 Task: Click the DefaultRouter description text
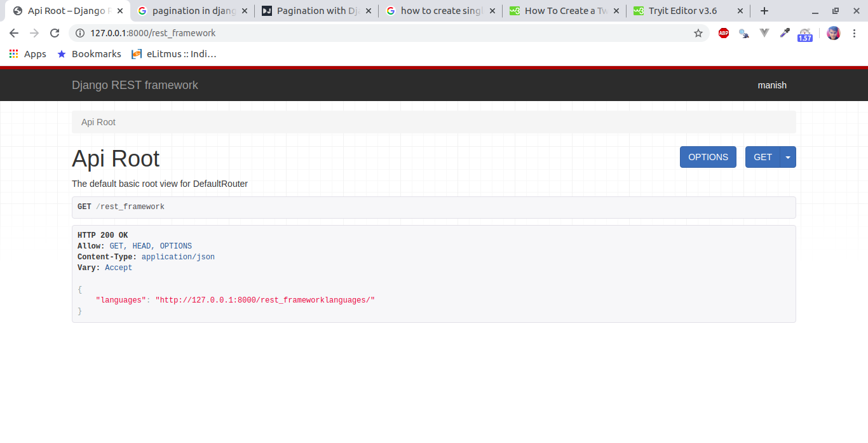[159, 184]
